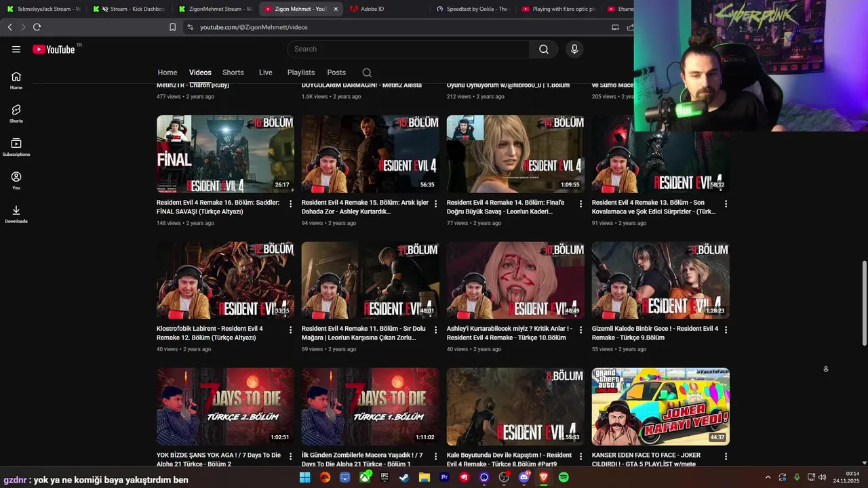Reload the page with refresh icon
This screenshot has width=868, height=488.
point(37,27)
